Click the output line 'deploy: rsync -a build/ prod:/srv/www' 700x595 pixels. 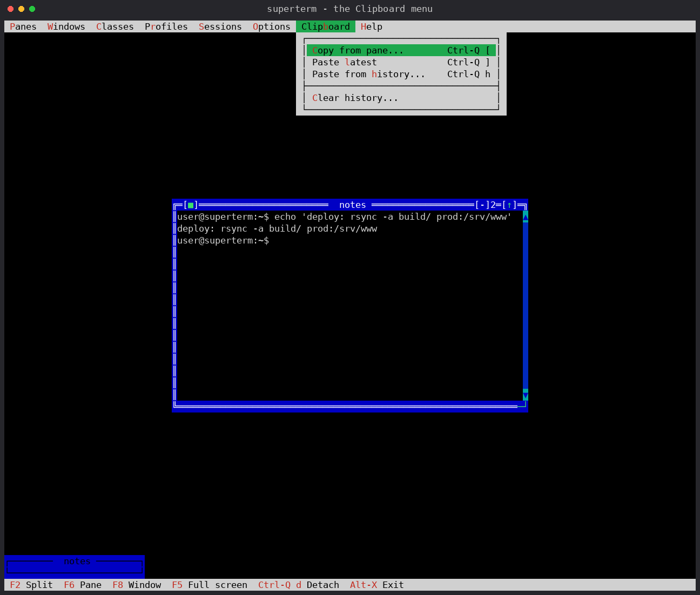coord(277,229)
